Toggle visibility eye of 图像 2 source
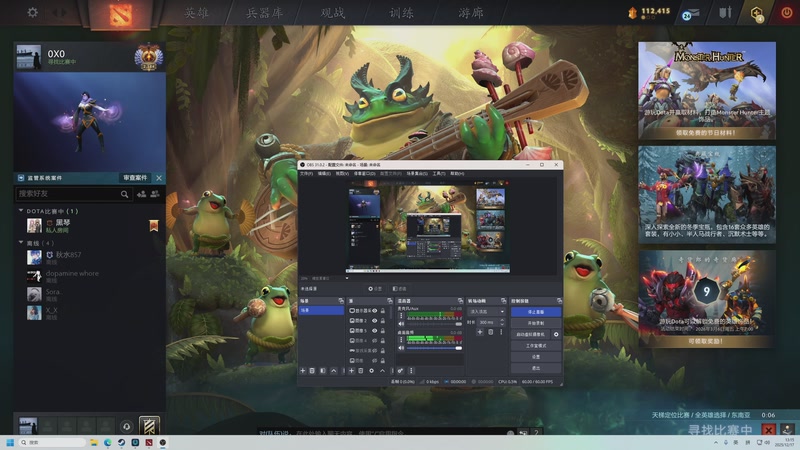Screen dimensions: 800x450 coord(374,320)
